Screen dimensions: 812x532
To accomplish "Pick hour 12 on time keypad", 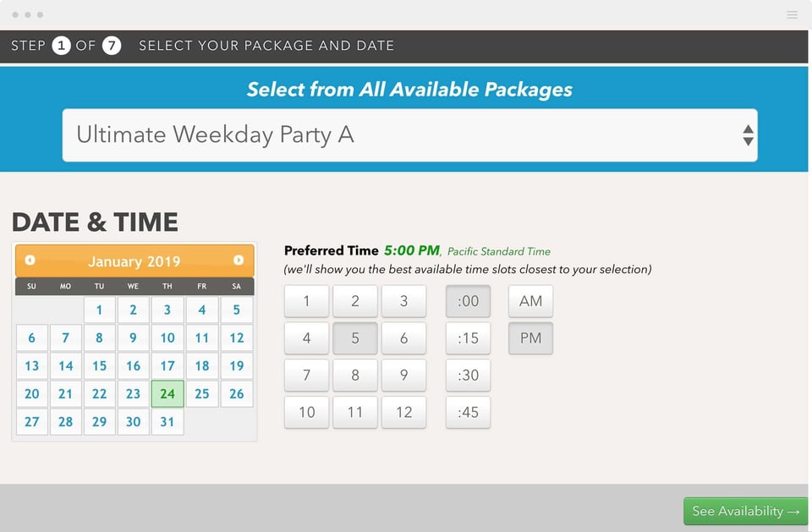I will [403, 412].
